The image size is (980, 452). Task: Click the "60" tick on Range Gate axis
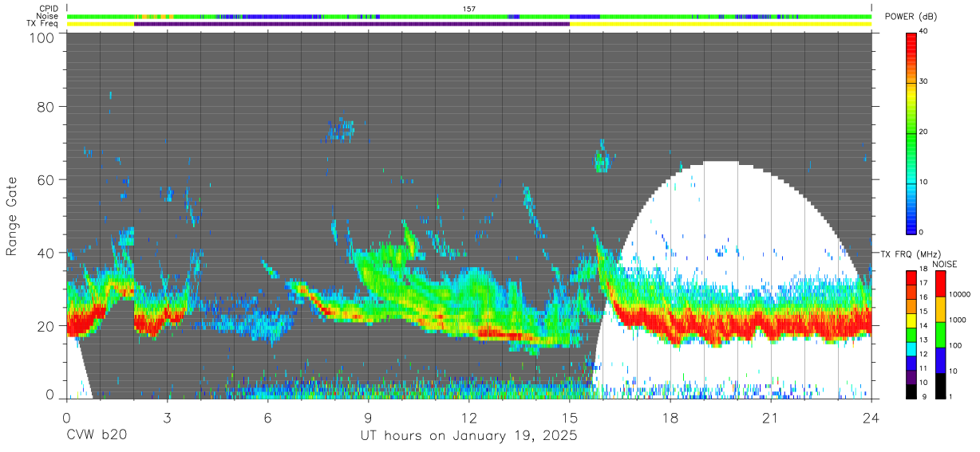point(46,179)
